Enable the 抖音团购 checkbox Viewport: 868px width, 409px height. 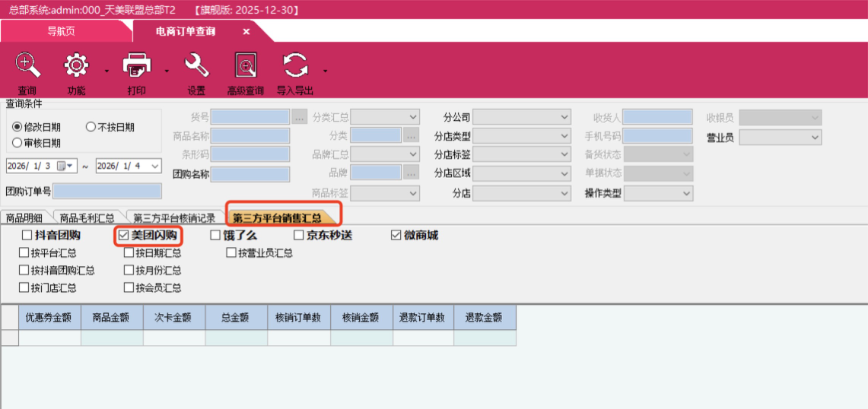click(27, 236)
